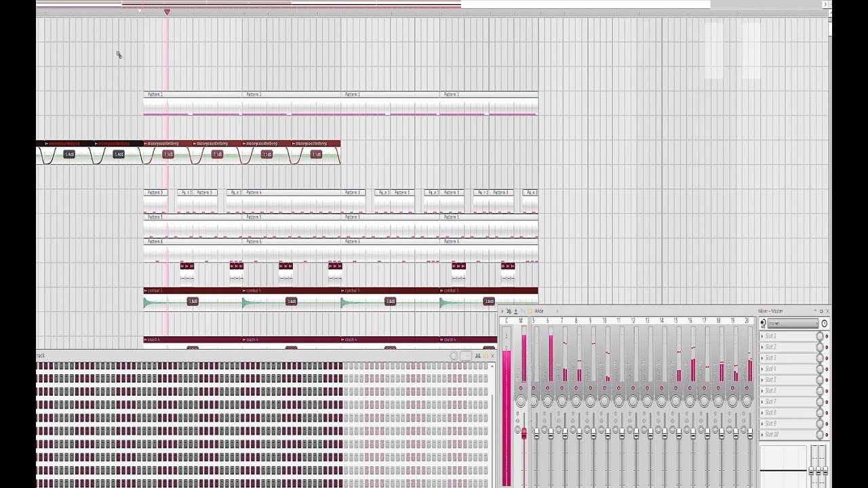Click the mix level knob for Slot 7
This screenshot has width=868, height=488.
click(x=820, y=402)
